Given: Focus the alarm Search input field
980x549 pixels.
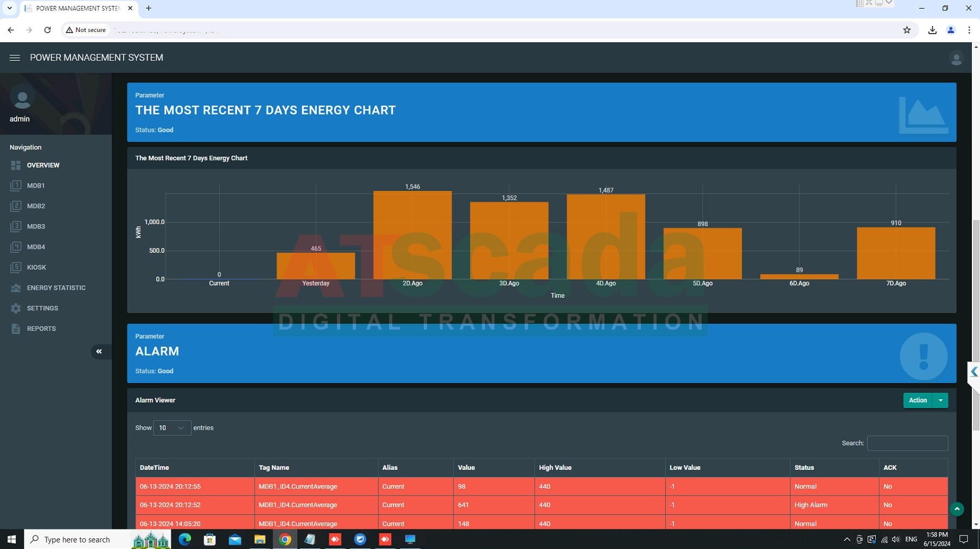Looking at the screenshot, I should pyautogui.click(x=907, y=443).
